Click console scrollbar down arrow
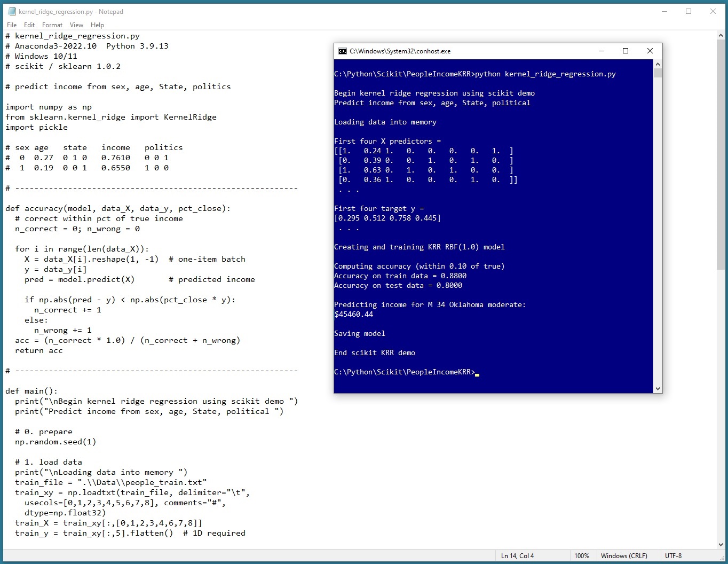This screenshot has width=728, height=564. 658,389
